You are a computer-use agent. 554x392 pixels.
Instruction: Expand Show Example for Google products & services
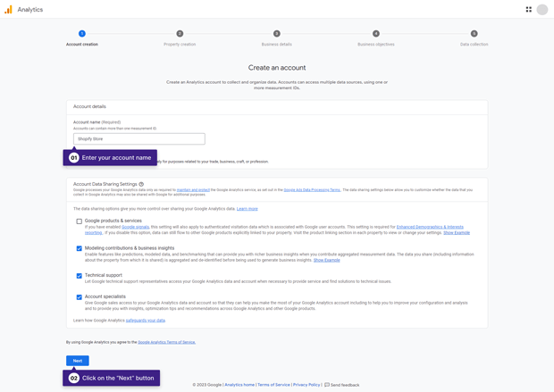(457, 232)
